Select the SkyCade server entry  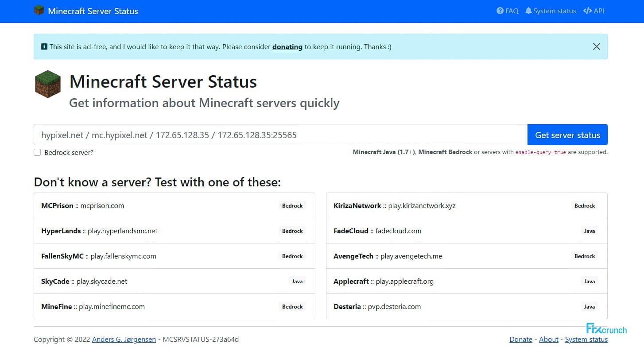tap(175, 281)
